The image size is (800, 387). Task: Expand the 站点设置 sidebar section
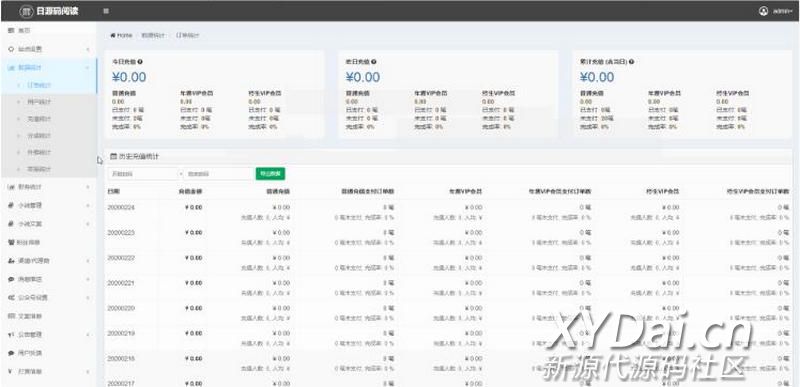pyautogui.click(x=48, y=49)
